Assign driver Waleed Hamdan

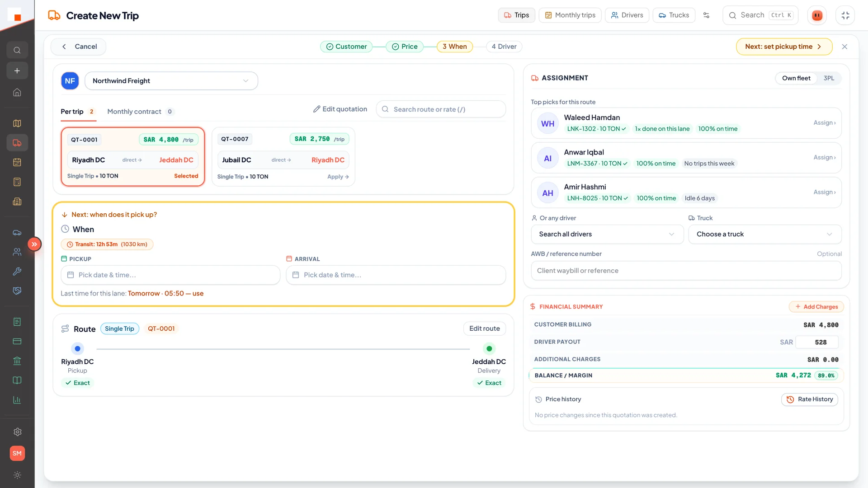[824, 123]
